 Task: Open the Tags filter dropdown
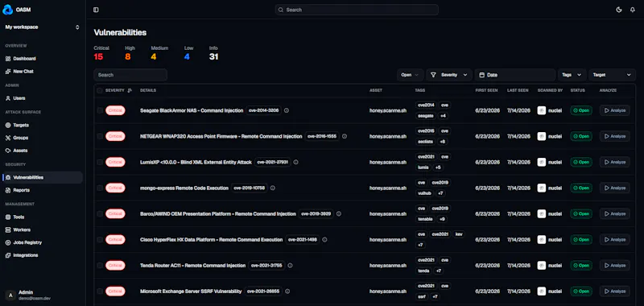click(572, 75)
